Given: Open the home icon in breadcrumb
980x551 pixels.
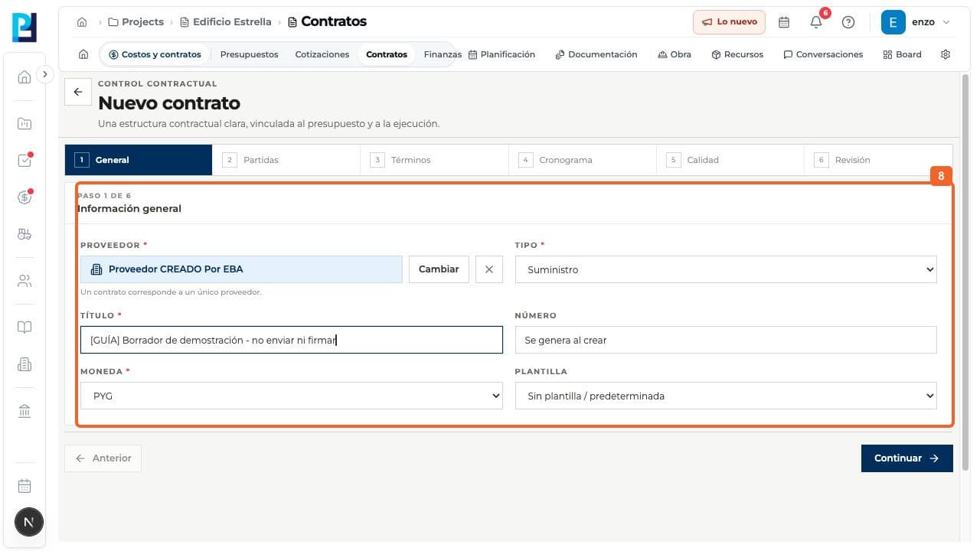Looking at the screenshot, I should tap(82, 22).
